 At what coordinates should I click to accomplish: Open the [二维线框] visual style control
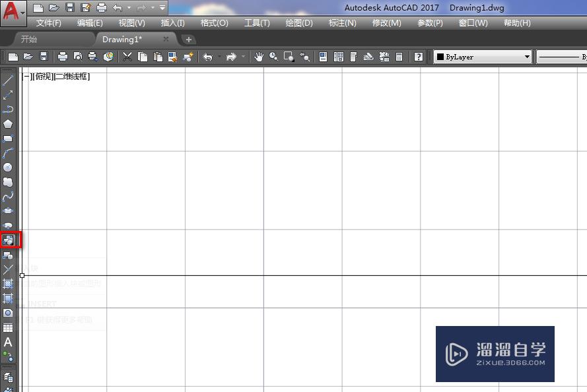[72, 77]
